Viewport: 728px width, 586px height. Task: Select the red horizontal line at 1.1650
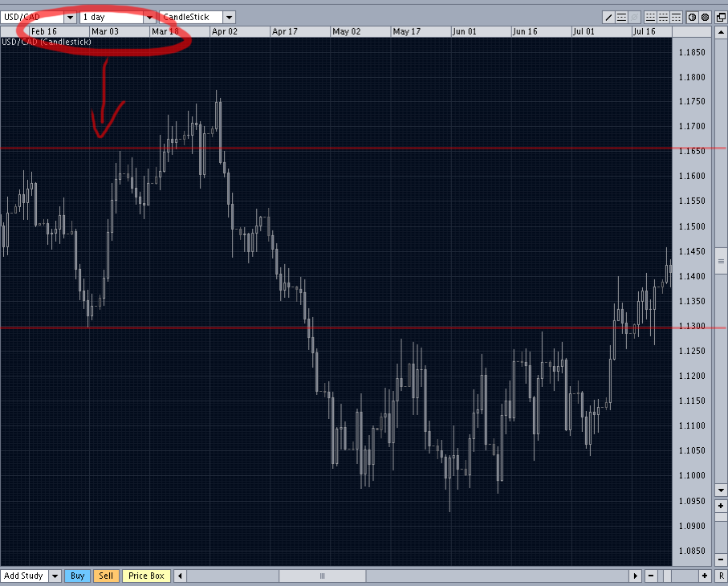(362, 149)
